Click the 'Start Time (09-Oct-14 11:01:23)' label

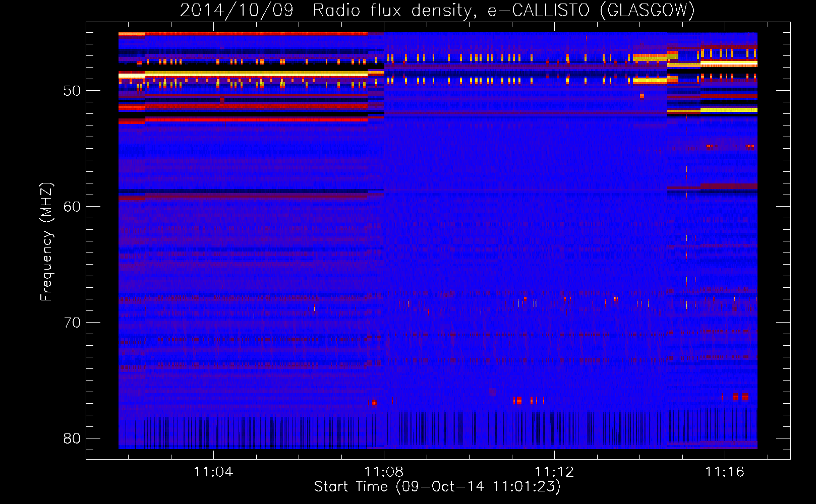(437, 486)
